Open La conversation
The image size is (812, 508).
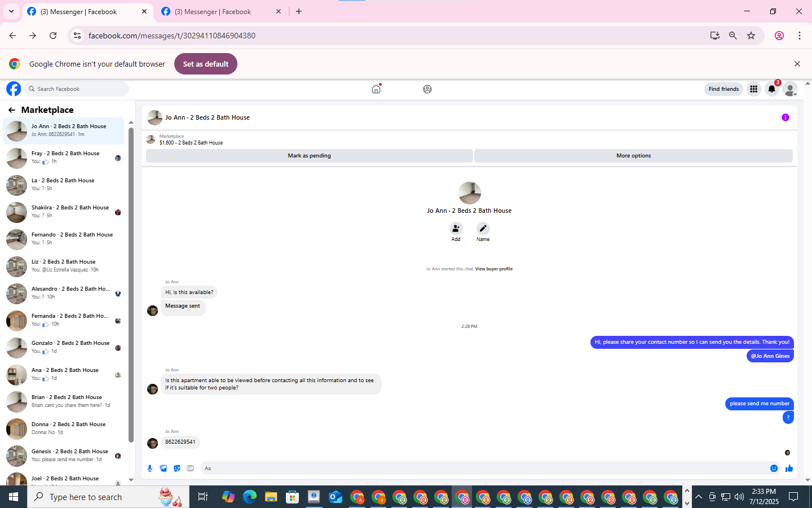click(x=64, y=185)
